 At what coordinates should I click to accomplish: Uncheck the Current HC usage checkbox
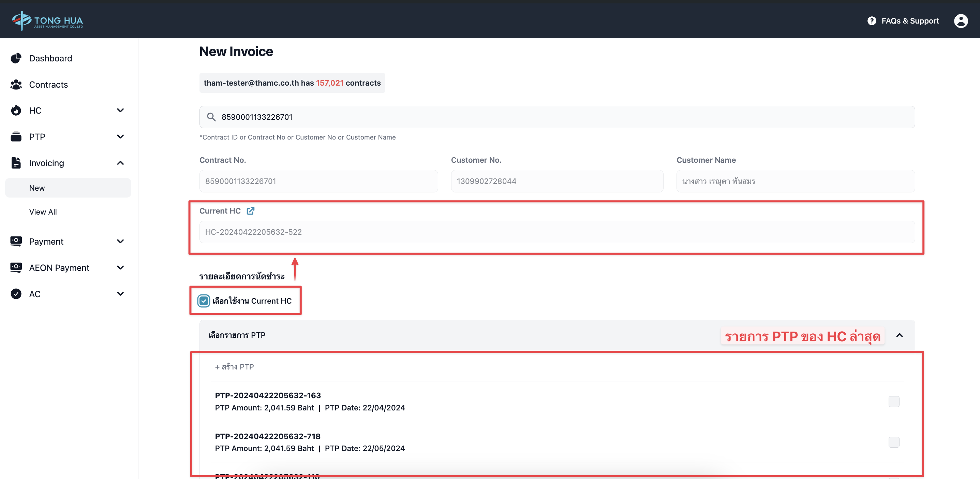point(204,301)
